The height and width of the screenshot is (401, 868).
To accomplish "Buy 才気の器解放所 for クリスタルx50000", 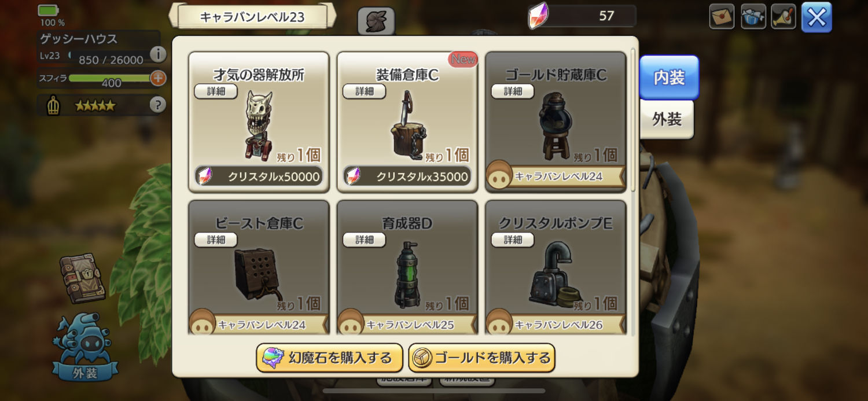I will click(x=259, y=176).
